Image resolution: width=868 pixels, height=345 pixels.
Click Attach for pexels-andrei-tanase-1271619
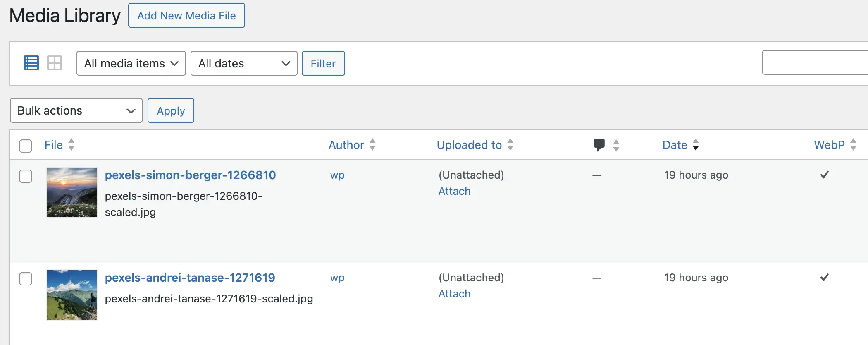(x=454, y=294)
